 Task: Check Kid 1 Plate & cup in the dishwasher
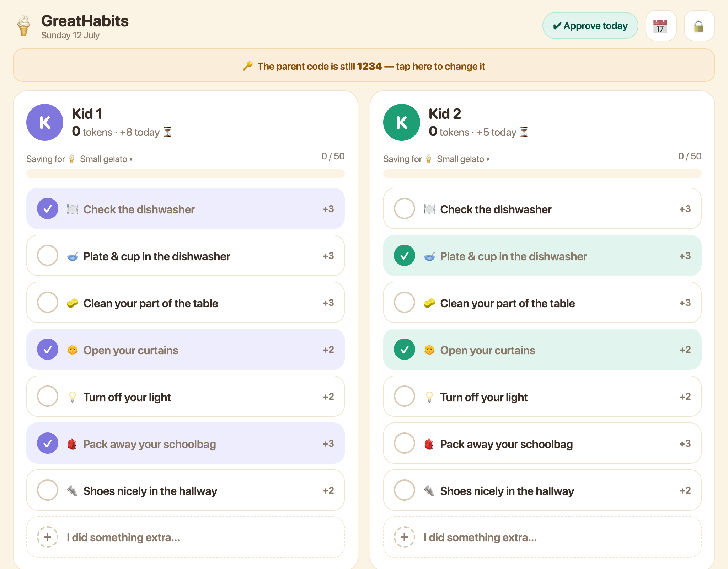(x=48, y=255)
